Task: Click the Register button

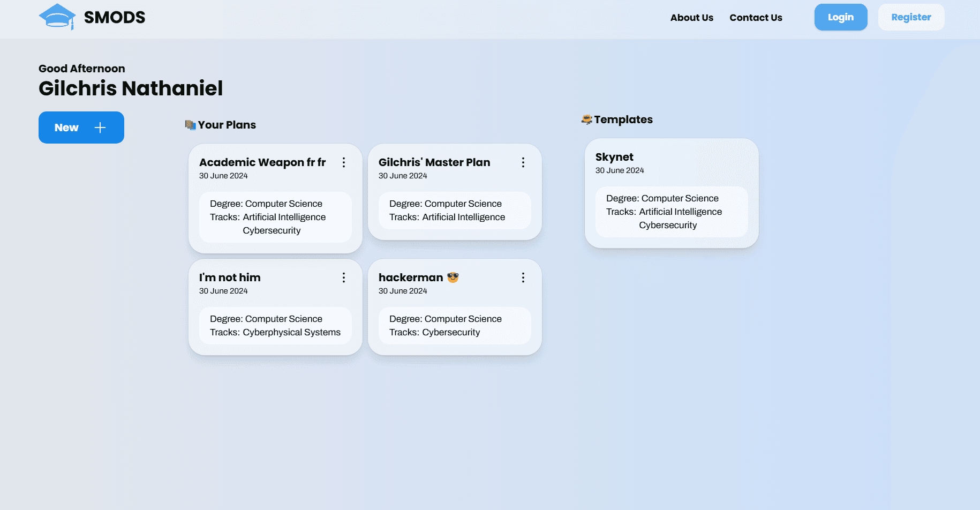Action: pos(911,17)
